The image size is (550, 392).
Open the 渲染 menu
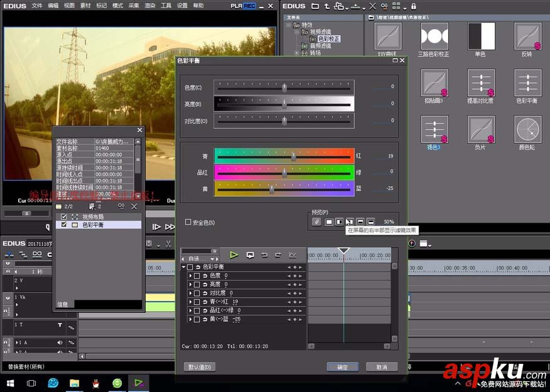pos(150,6)
